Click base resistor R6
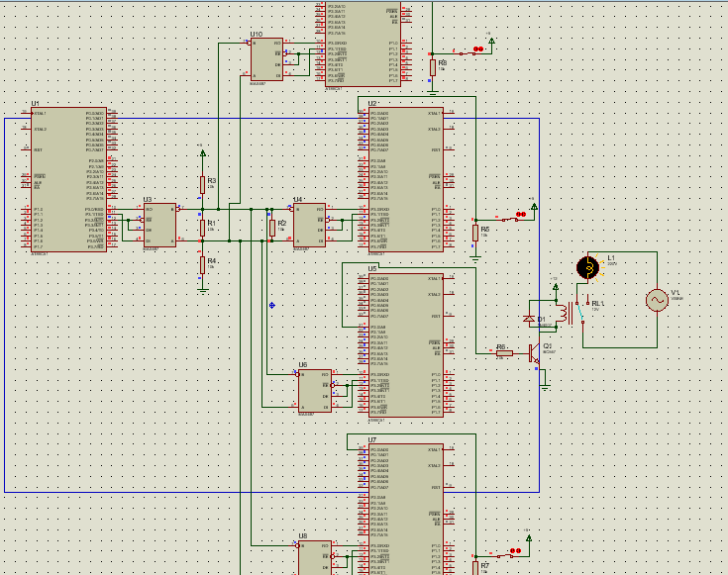This screenshot has height=575, width=728. coord(504,353)
